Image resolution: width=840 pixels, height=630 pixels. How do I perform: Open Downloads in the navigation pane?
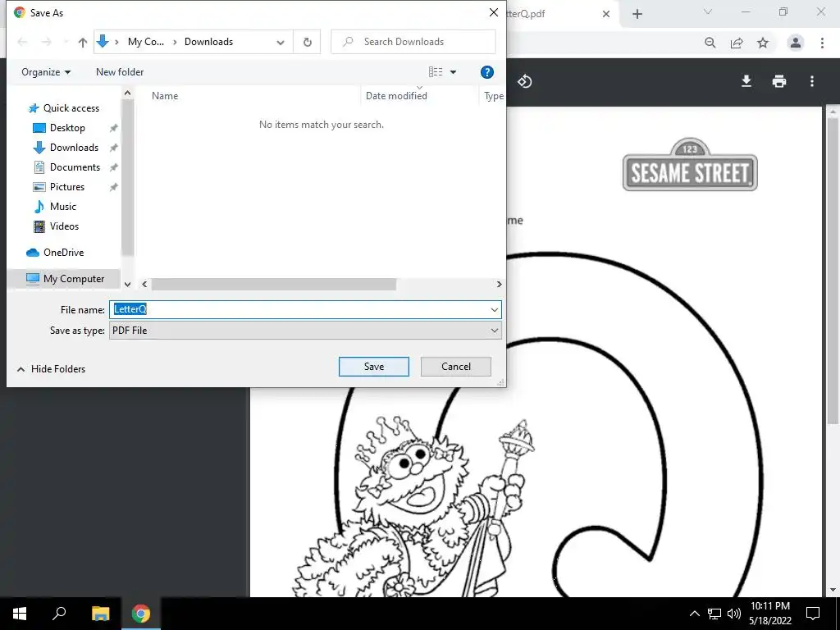(x=74, y=148)
